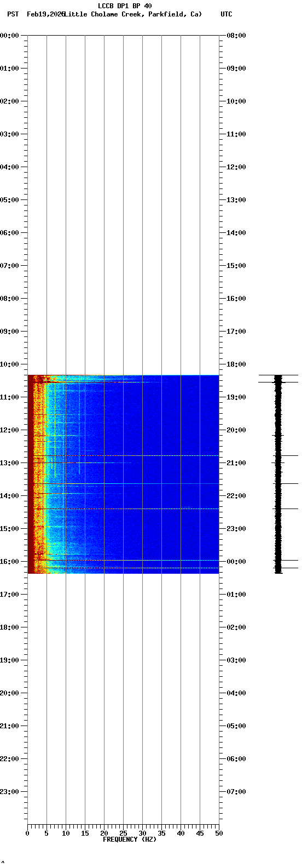This screenshot has width=302, height=868.
Task: Click the '12:00' label on the UTC axis
Action: pos(236,167)
